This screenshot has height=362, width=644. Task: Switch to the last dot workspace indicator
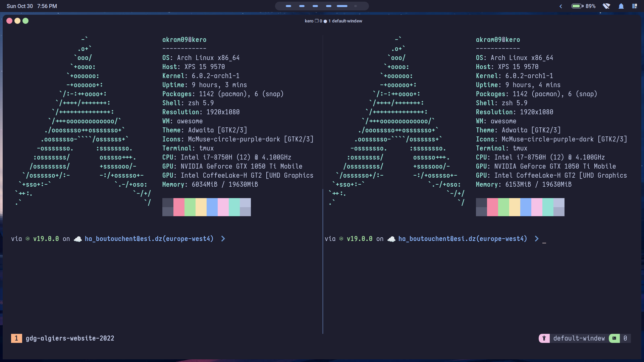356,6
